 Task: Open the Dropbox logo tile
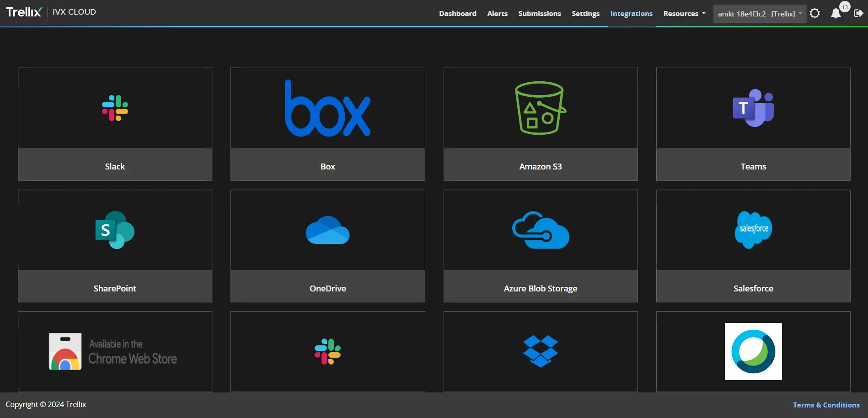(x=541, y=351)
